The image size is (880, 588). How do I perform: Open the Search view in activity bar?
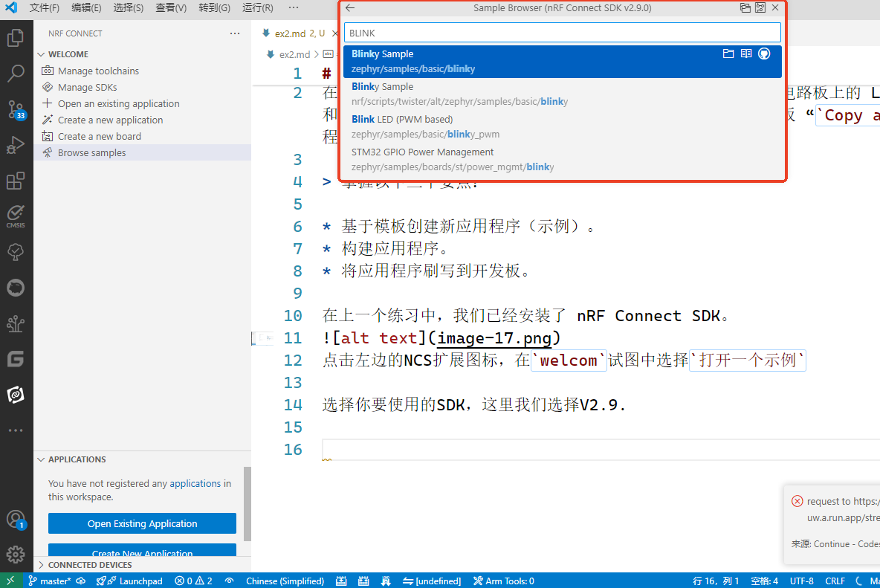pos(16,73)
